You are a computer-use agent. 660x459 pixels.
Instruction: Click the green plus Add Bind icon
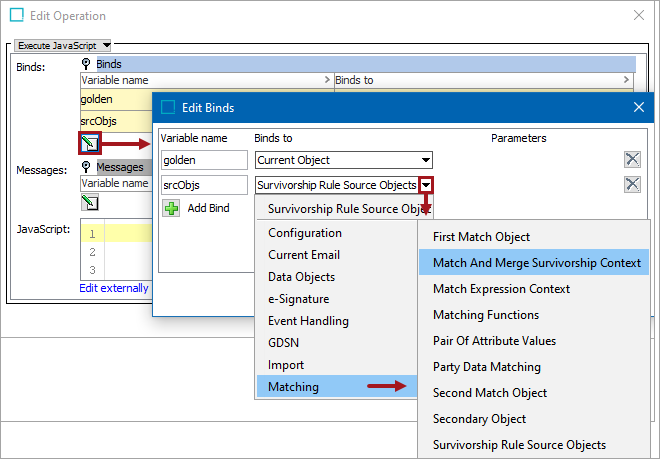(x=171, y=208)
